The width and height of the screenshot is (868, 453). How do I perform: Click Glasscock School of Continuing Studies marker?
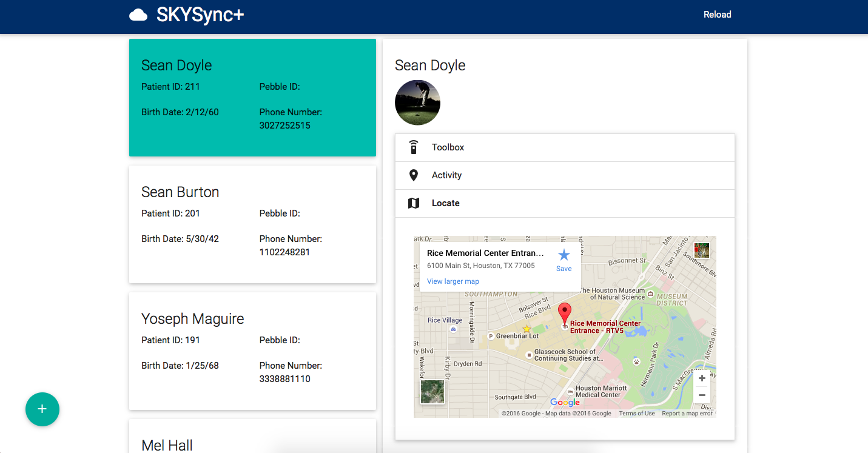click(529, 354)
